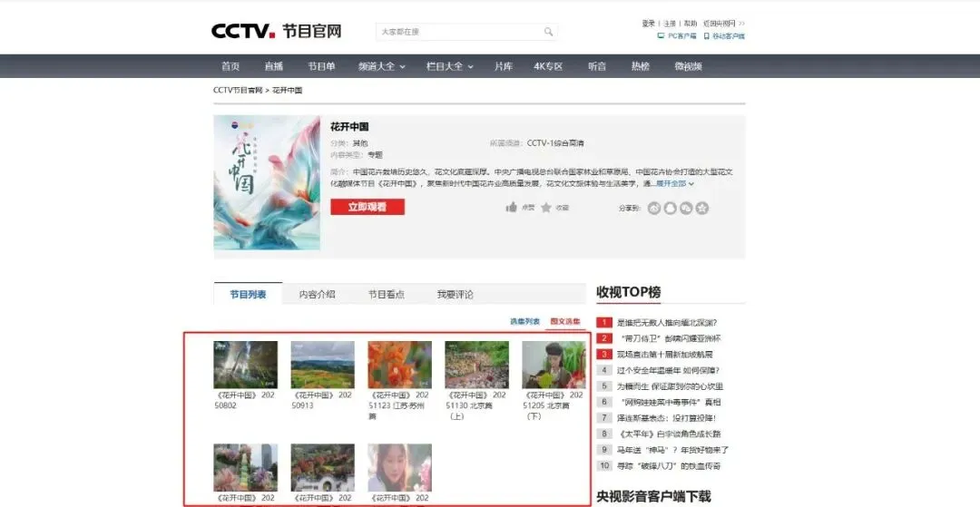
Task: Open second-row episode thumbnail with woman
Action: click(x=400, y=468)
